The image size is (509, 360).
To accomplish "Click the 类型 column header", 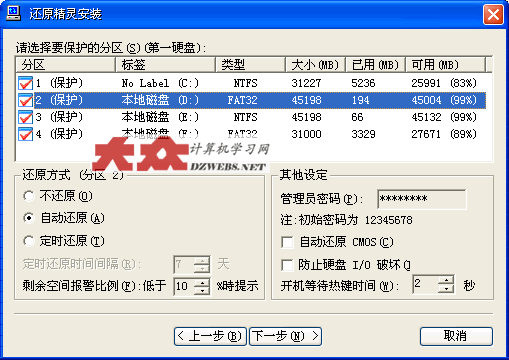I will click(x=251, y=65).
